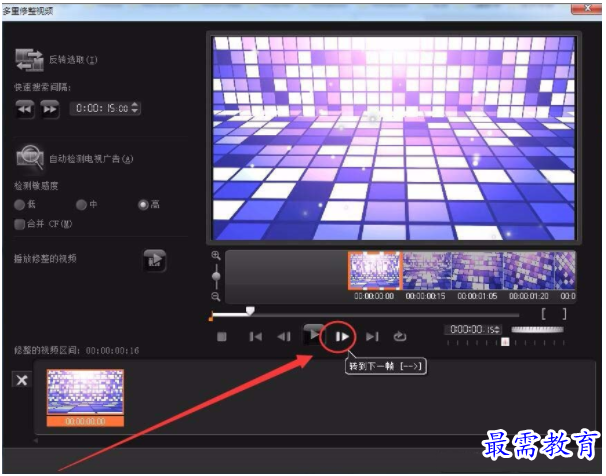Zoom in on the thumbnail strip
The image size is (606, 476).
216,255
